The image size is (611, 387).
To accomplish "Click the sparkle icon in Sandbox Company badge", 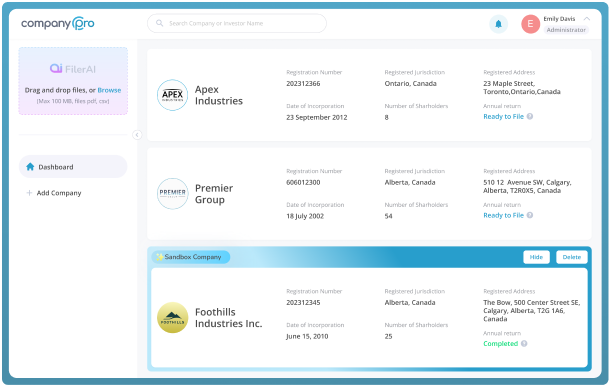I will point(159,257).
